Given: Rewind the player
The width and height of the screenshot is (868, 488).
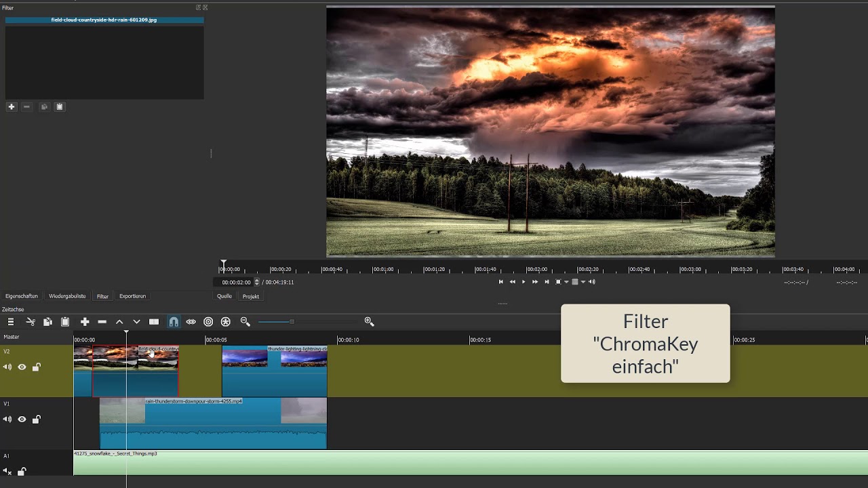Looking at the screenshot, I should pos(513,282).
